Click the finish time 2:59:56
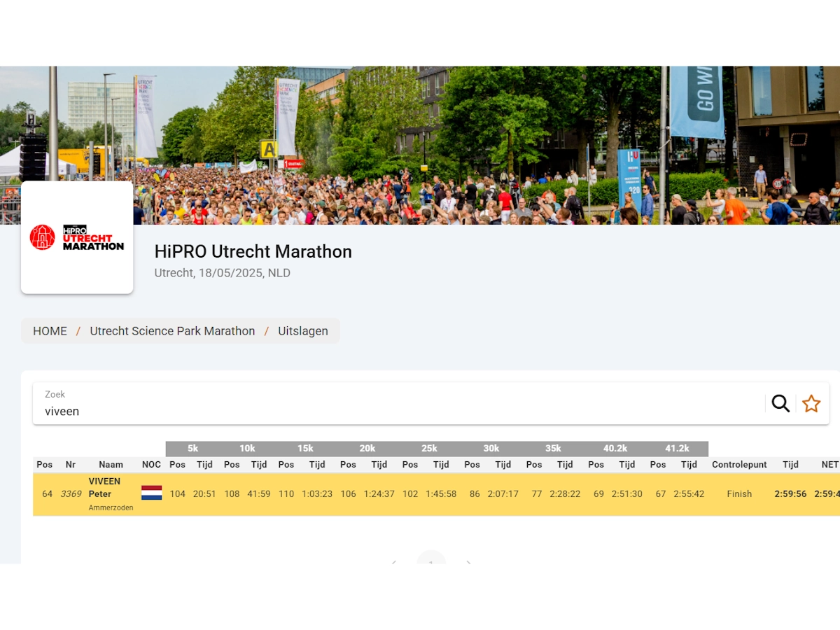This screenshot has height=630, width=840. pyautogui.click(x=790, y=494)
